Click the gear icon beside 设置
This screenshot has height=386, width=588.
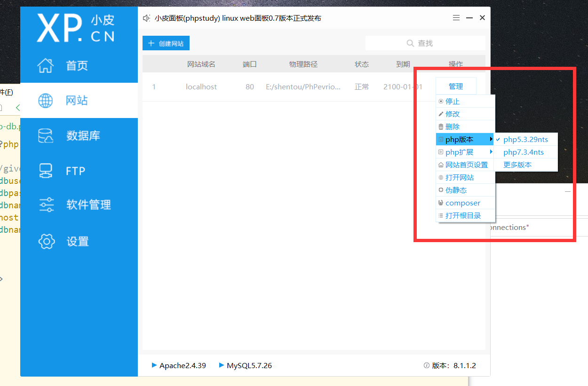47,241
